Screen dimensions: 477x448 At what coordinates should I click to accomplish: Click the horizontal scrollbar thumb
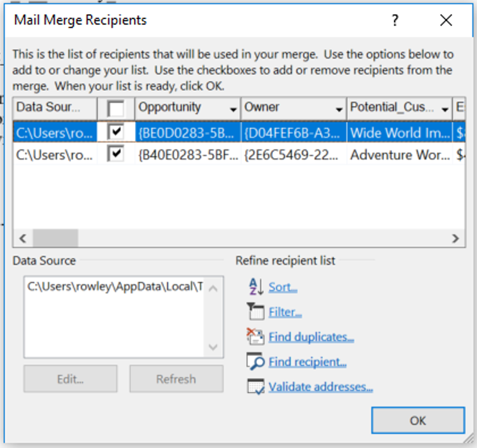(56, 238)
